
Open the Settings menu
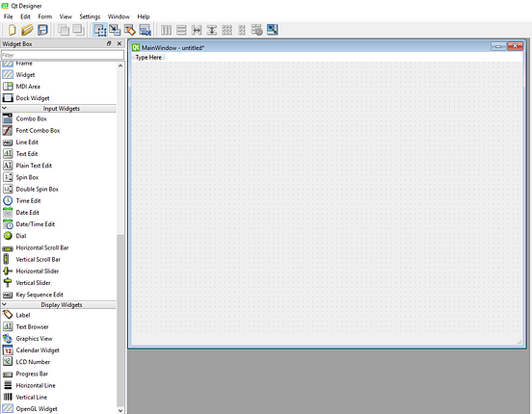pos(90,16)
